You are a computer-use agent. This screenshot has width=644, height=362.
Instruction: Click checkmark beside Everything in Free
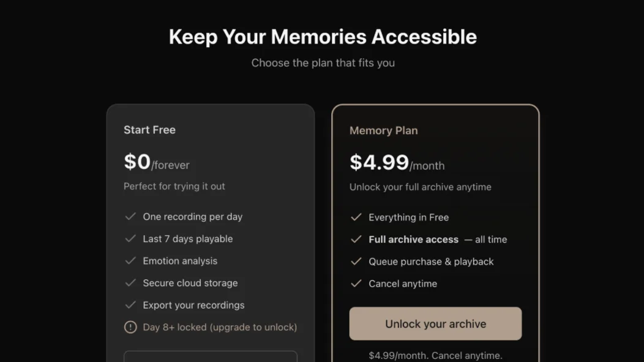pos(356,217)
